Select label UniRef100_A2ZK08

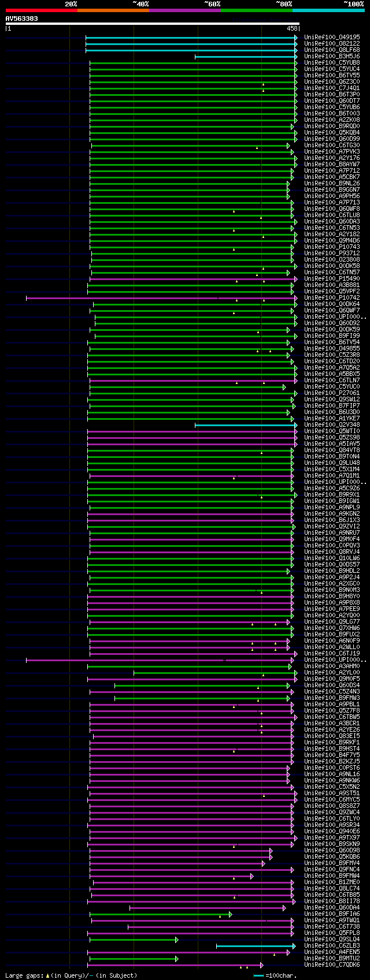click(x=332, y=120)
